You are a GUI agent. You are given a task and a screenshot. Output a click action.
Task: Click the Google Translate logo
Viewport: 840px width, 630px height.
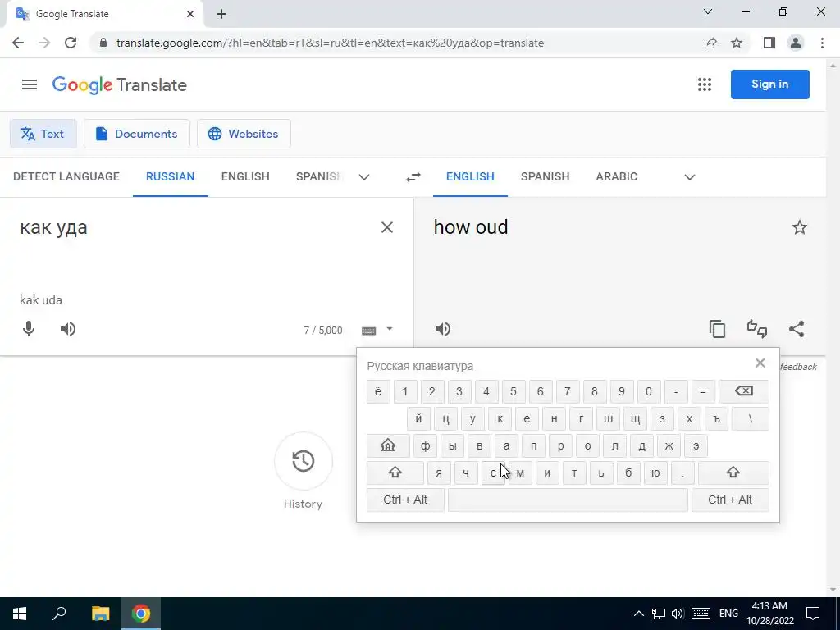tap(120, 84)
